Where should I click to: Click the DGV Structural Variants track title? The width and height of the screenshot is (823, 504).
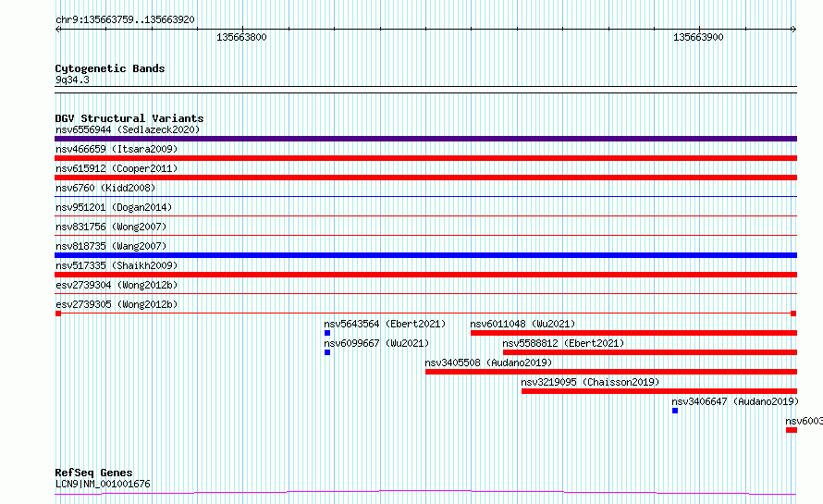(129, 118)
